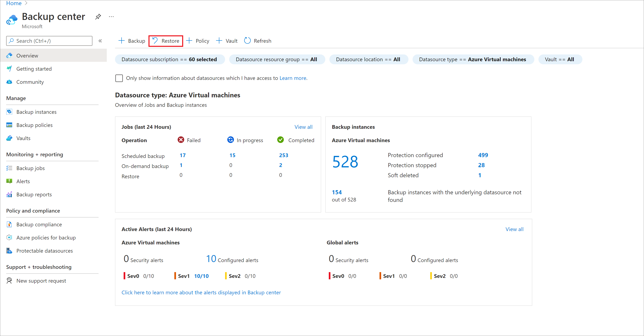
Task: Click Getting started in sidebar
Action: point(34,68)
